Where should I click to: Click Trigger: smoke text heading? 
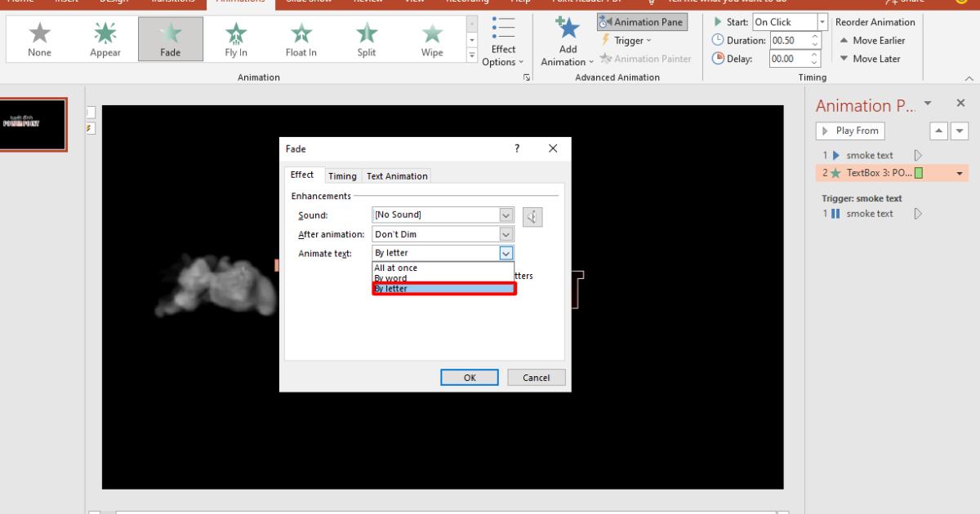862,197
